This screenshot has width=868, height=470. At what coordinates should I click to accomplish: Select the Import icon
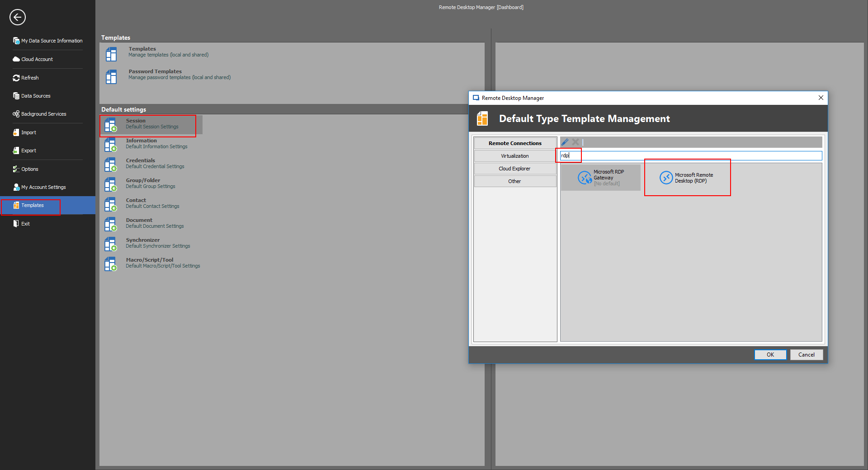coord(28,132)
